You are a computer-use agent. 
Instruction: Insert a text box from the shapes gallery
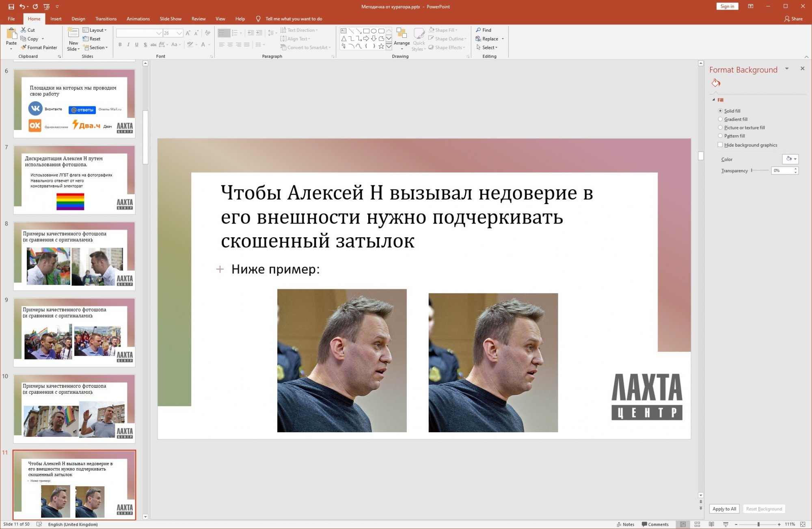click(344, 30)
